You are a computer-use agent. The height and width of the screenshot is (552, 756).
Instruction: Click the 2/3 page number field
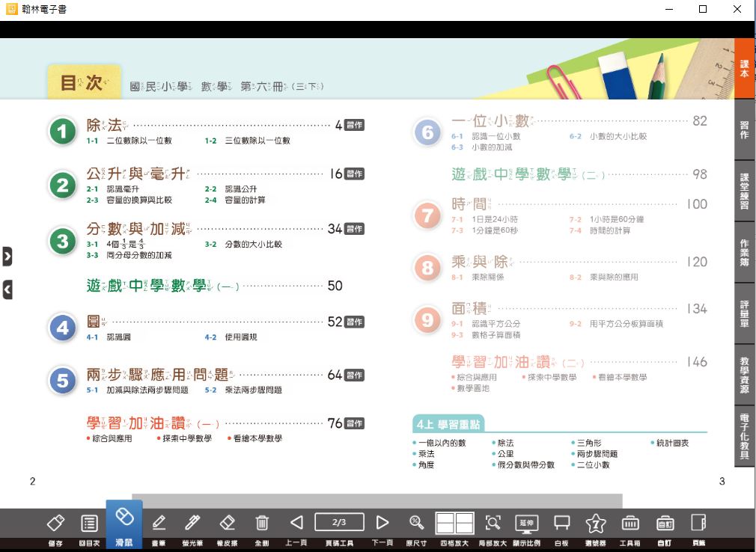click(339, 522)
